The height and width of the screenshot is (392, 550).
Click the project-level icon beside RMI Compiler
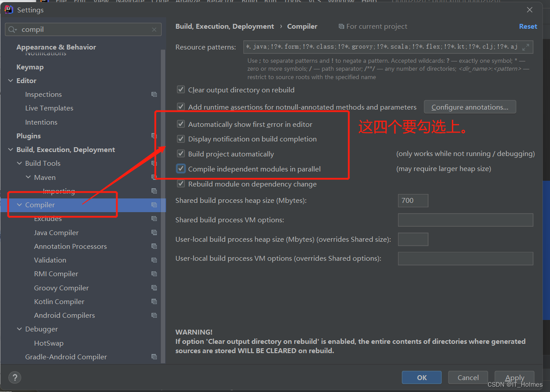(154, 274)
